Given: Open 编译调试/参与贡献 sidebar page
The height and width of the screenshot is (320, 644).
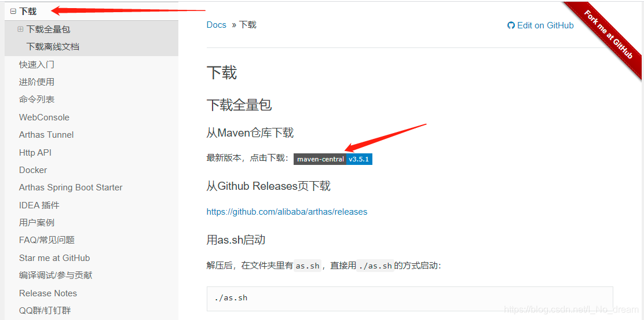Looking at the screenshot, I should (x=56, y=275).
